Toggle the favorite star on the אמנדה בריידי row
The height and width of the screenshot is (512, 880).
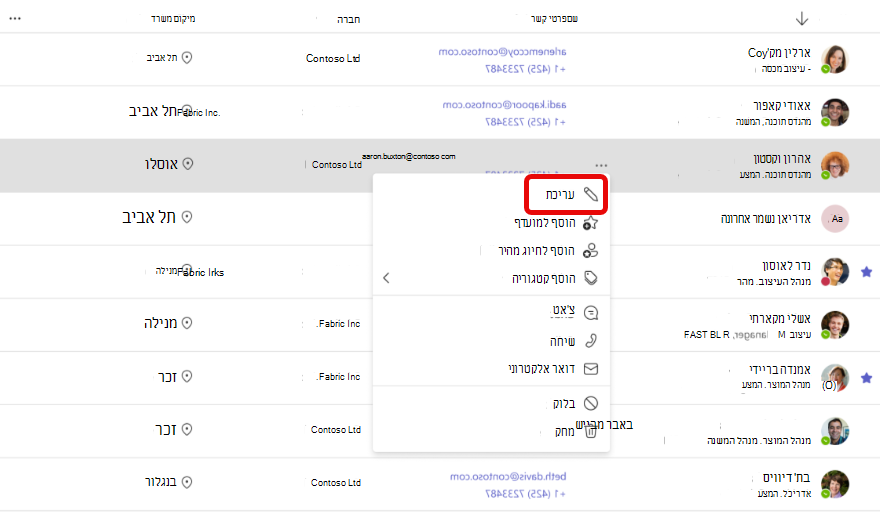point(867,378)
